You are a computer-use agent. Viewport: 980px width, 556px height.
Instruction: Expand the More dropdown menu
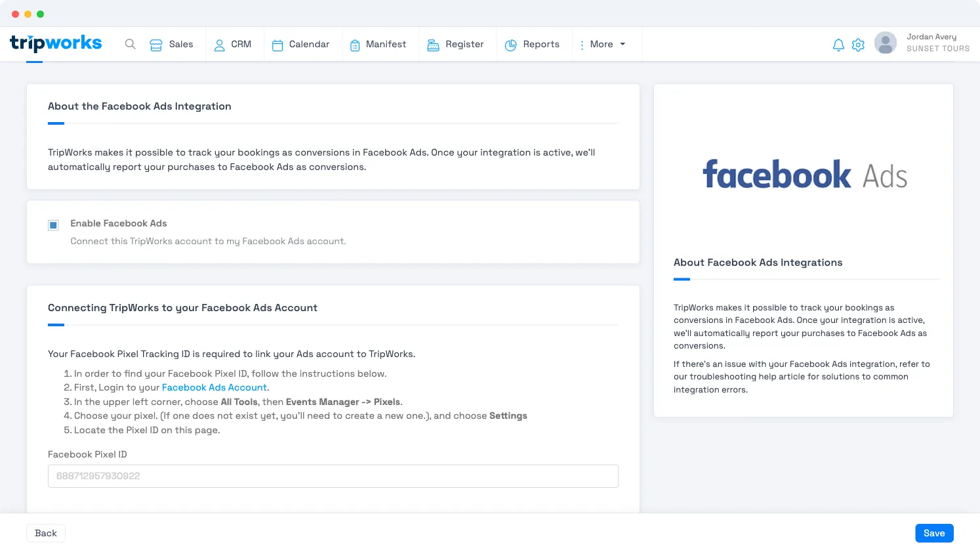pyautogui.click(x=603, y=44)
